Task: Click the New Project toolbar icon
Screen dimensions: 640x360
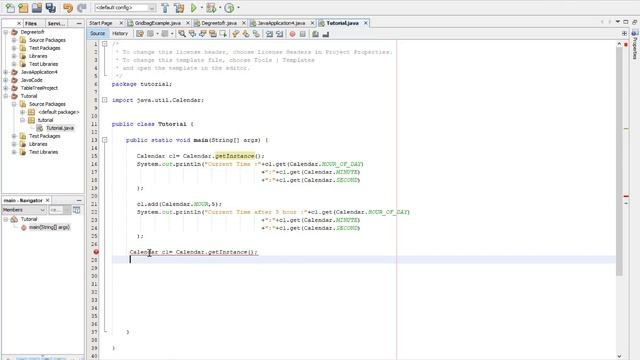Action: pyautogui.click(x=23, y=8)
